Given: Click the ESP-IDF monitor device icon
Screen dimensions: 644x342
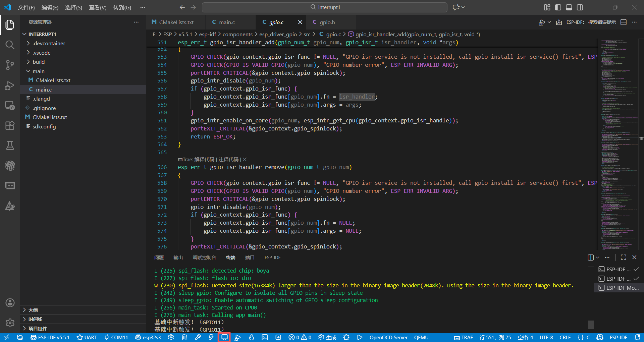Looking at the screenshot, I should pyautogui.click(x=224, y=337).
